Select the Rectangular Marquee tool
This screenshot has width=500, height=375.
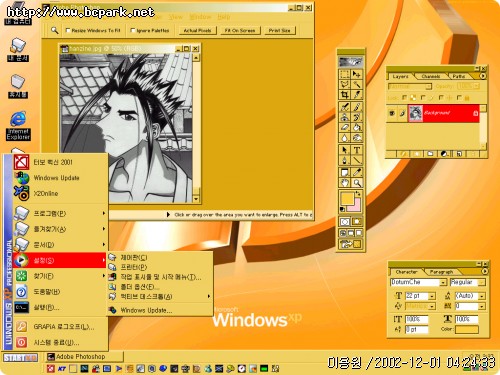click(344, 74)
